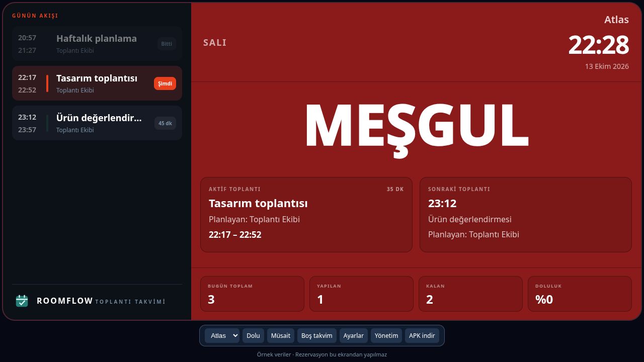Click APK indir download button
Screen dimensions: 644x362
(x=422, y=336)
